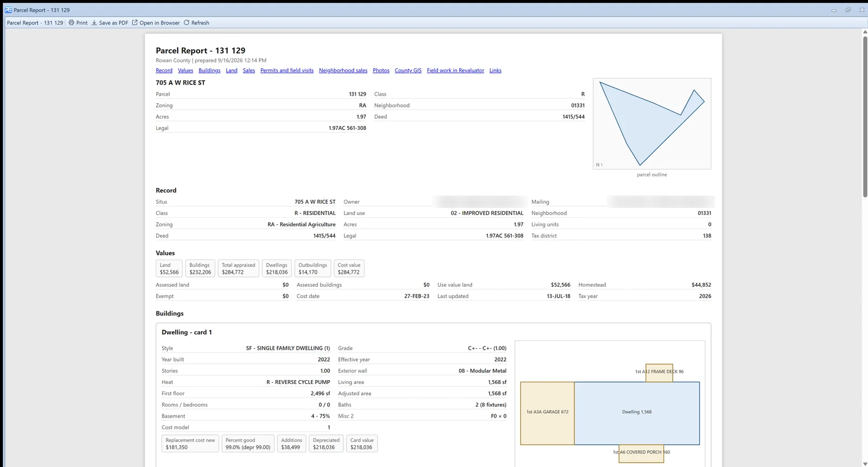The image size is (868, 467).
Task: Click the Cost date 27-FEB-23
Action: [417, 296]
